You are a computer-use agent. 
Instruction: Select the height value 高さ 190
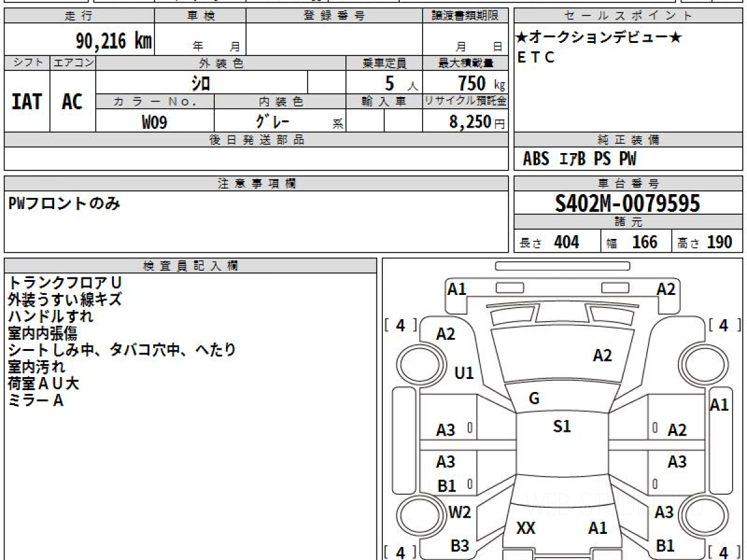pos(705,242)
